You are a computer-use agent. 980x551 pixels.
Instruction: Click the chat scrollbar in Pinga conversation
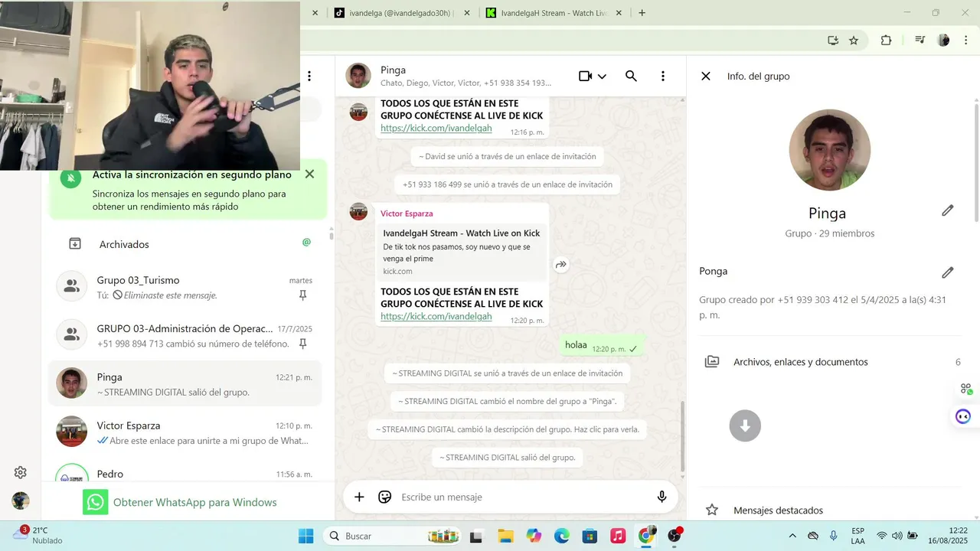pos(683,436)
